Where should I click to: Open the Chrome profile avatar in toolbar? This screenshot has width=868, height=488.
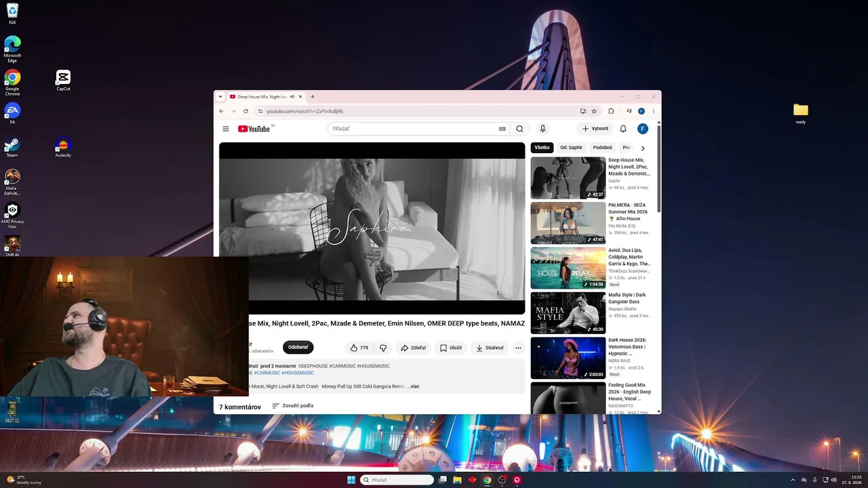(x=642, y=111)
